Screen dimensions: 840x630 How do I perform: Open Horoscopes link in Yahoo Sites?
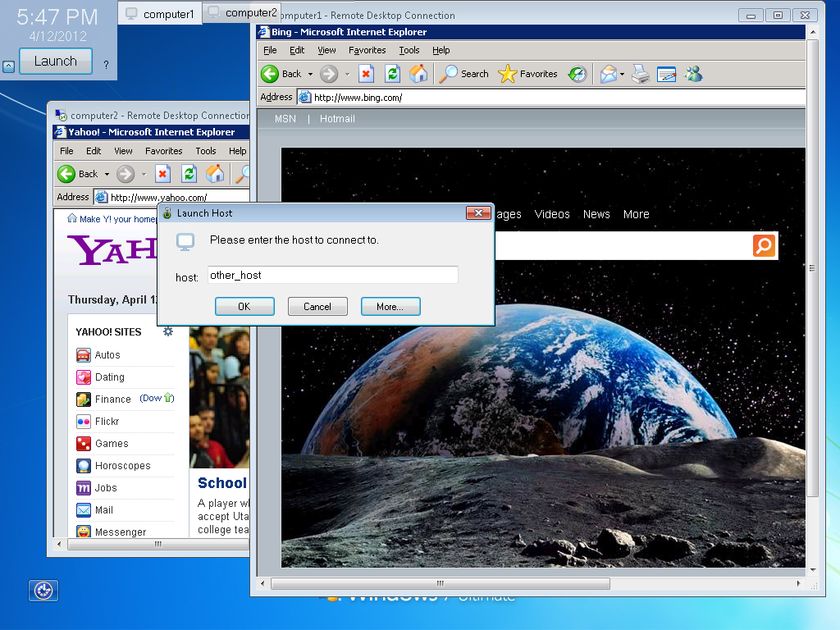pos(123,466)
